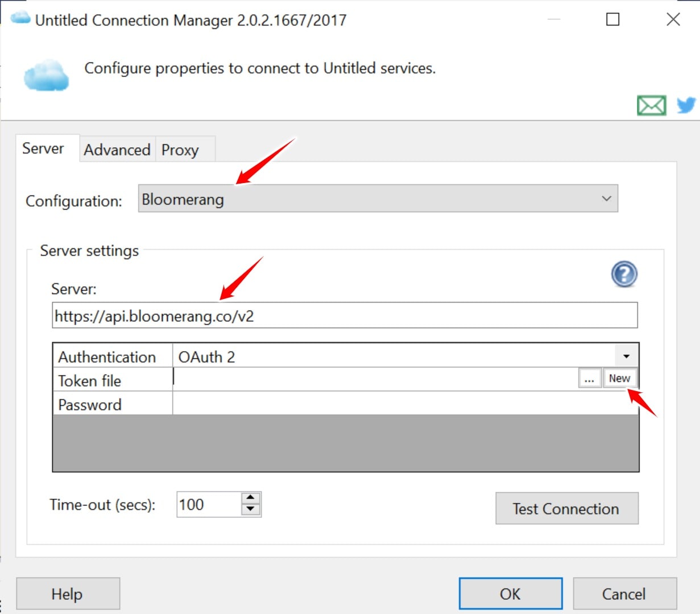Confirm with the OK button

511,594
